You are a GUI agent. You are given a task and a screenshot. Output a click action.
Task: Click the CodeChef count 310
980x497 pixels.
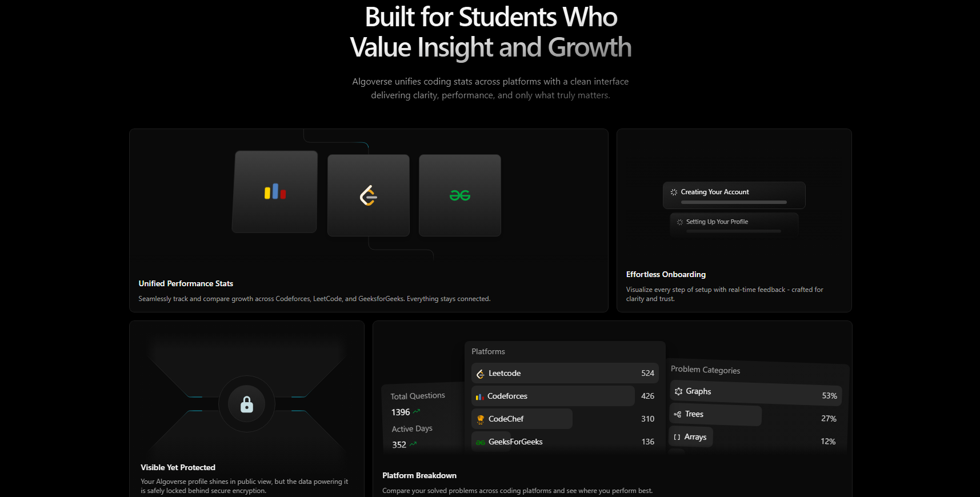647,419
